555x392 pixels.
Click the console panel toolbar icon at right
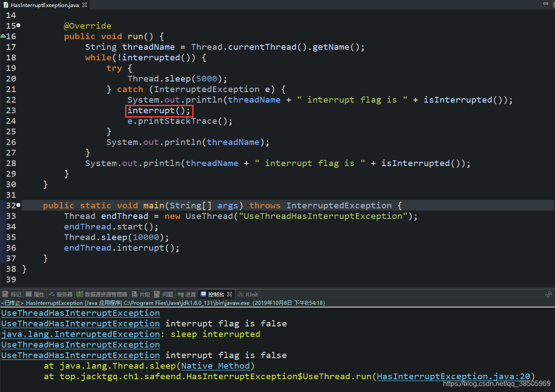(x=549, y=294)
